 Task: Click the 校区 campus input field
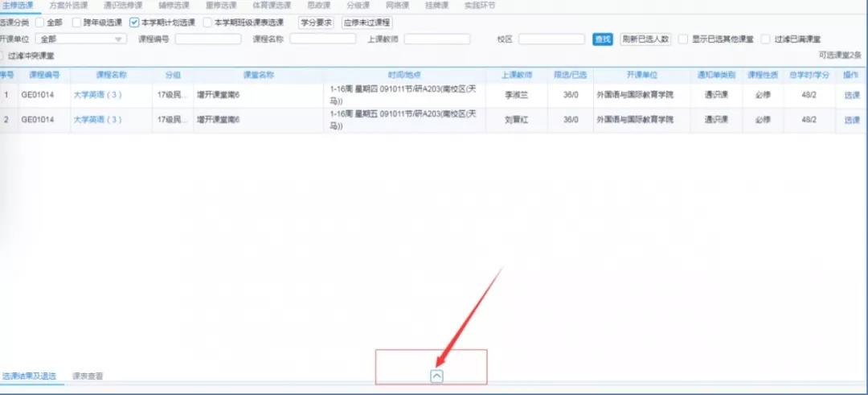[x=551, y=39]
